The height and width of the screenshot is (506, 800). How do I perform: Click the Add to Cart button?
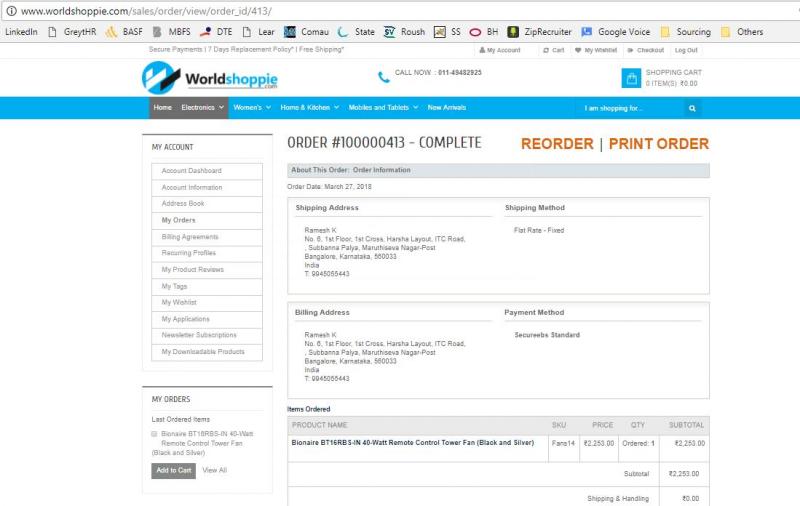click(173, 471)
